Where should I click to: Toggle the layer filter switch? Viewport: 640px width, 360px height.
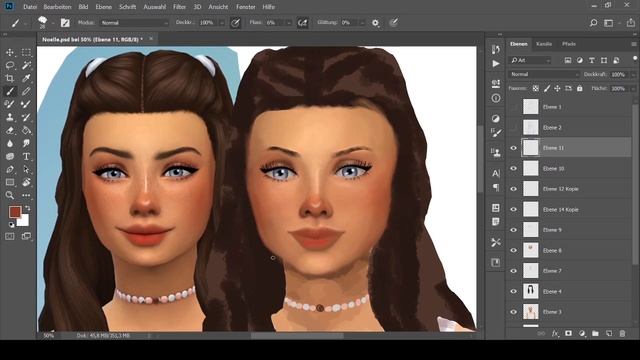(x=635, y=59)
